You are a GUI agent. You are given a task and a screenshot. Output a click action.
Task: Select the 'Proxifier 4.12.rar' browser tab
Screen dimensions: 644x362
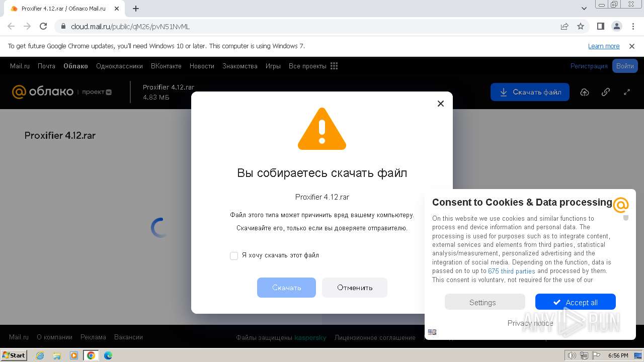[64, 9]
